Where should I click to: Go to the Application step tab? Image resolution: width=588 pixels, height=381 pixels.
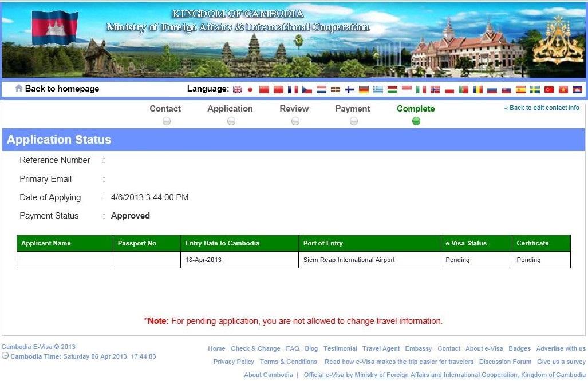(x=230, y=109)
